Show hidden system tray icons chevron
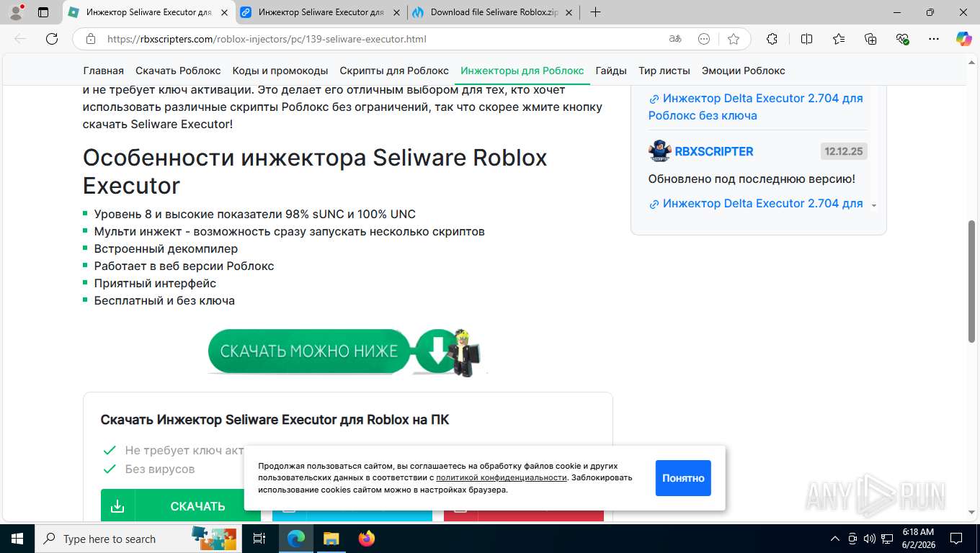 pyautogui.click(x=835, y=539)
